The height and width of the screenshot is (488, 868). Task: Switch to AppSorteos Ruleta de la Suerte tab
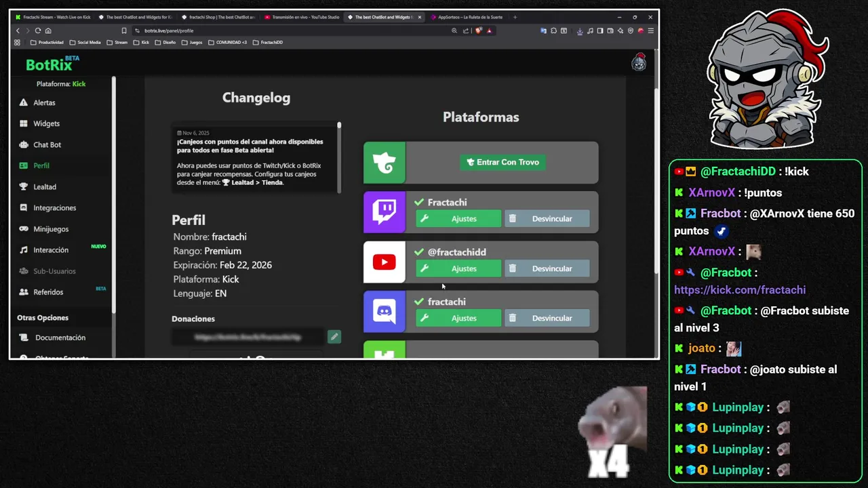[x=467, y=17]
